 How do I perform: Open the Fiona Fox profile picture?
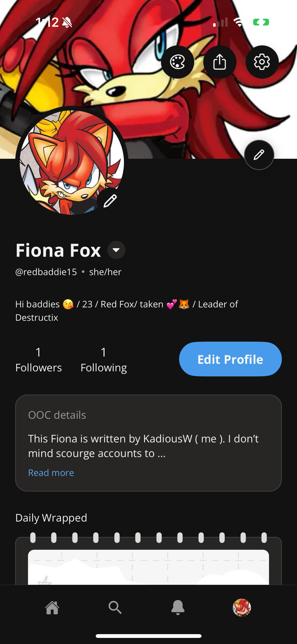pyautogui.click(x=72, y=162)
